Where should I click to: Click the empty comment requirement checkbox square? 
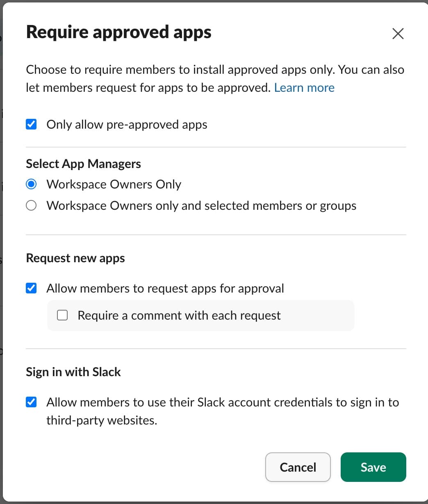pyautogui.click(x=62, y=315)
